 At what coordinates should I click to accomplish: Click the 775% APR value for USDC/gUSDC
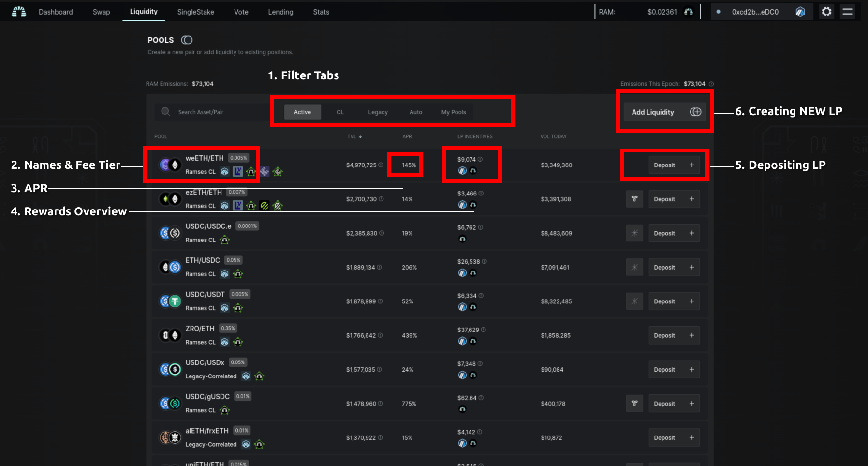point(409,404)
